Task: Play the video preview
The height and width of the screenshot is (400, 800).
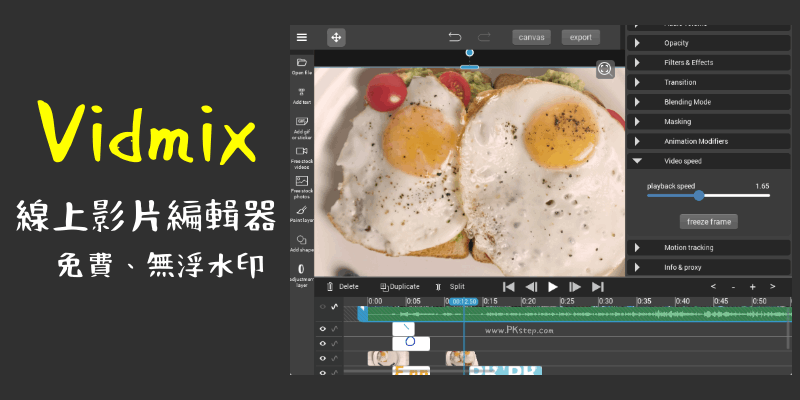Action: pyautogui.click(x=553, y=287)
